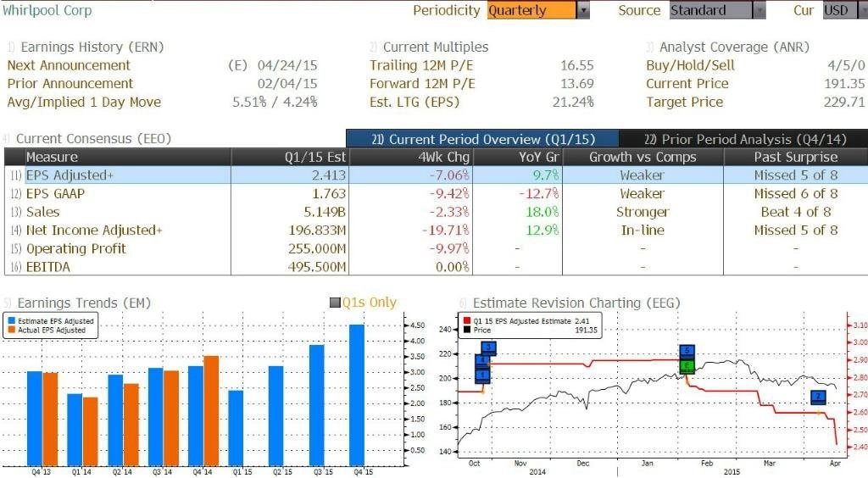Click the EPS Adjusted estimate 2.413
This screenshot has height=478, width=868.
329,175
